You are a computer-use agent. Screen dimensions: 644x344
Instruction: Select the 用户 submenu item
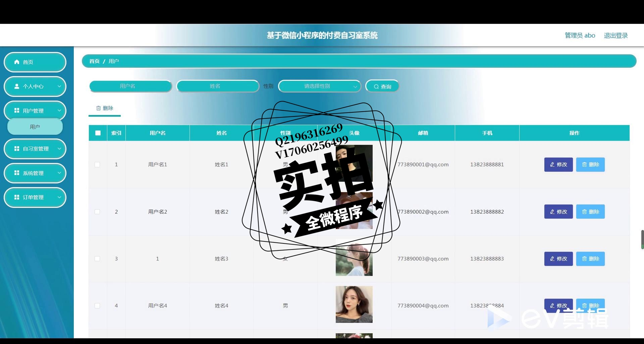coord(35,127)
